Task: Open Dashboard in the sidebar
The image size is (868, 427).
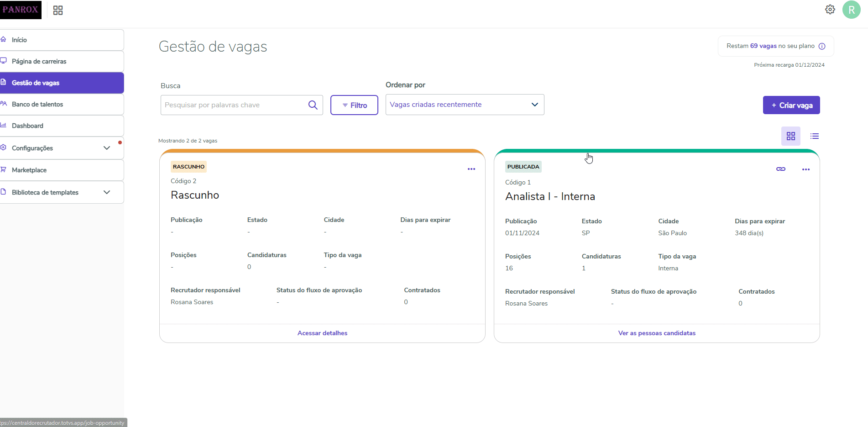Action: [62, 126]
